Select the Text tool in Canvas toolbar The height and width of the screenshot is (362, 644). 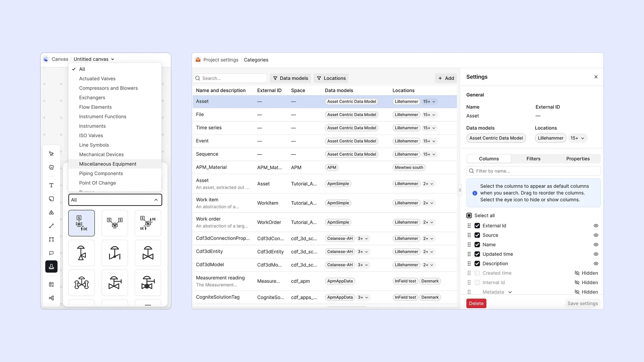pyautogui.click(x=51, y=185)
